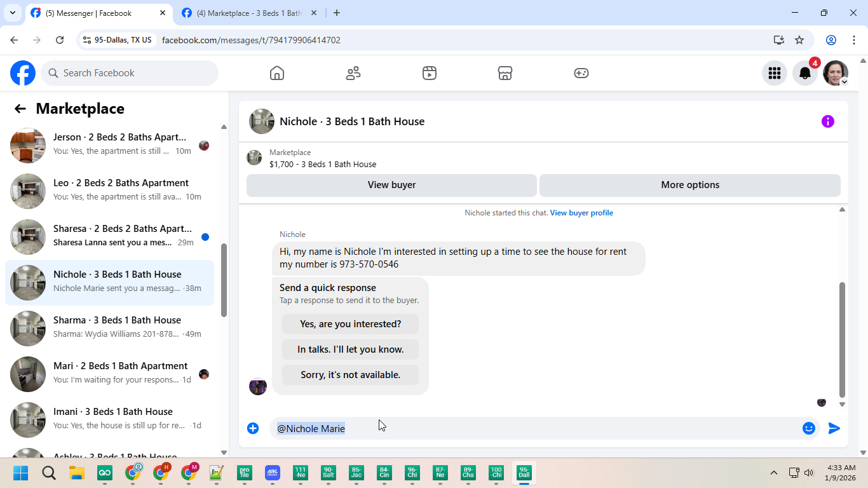Viewport: 868px width, 488px height.
Task: Open the Gaming controller icon
Action: pyautogui.click(x=581, y=73)
